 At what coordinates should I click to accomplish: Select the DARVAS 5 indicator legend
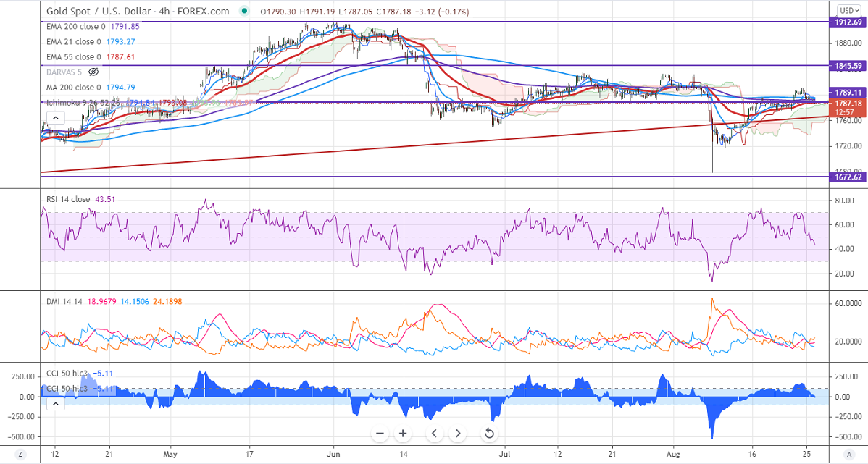point(64,72)
